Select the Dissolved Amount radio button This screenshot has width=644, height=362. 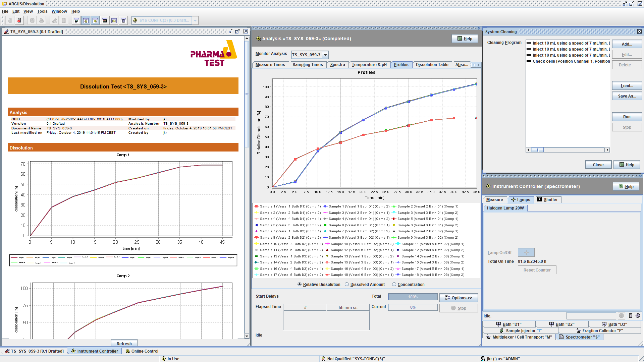[347, 285]
